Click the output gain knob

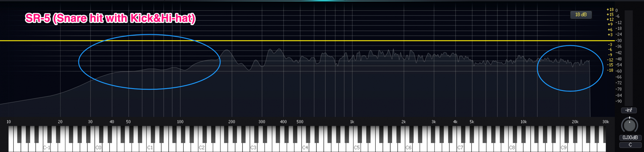(630, 125)
